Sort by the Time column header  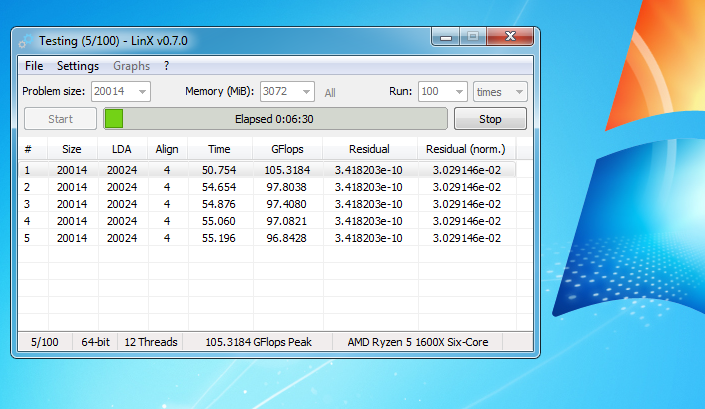click(x=220, y=149)
